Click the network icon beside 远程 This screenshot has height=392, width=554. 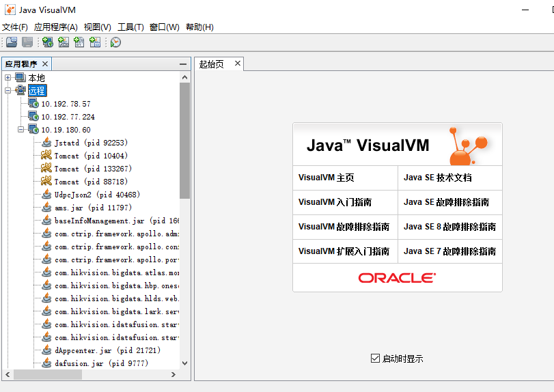(20, 90)
